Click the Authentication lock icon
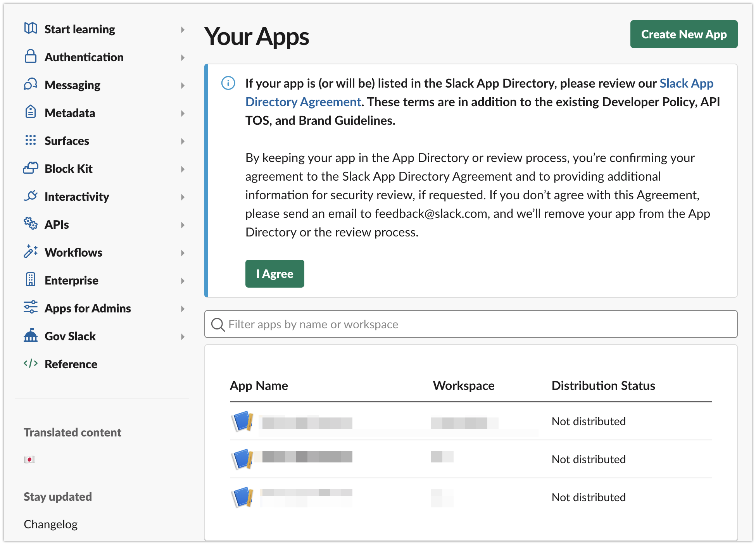This screenshot has width=756, height=545. tap(31, 56)
